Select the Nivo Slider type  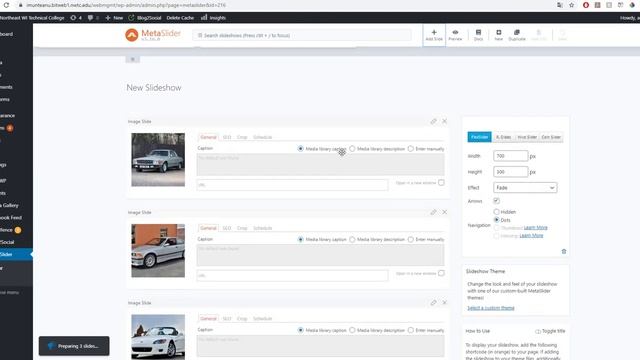[527, 137]
